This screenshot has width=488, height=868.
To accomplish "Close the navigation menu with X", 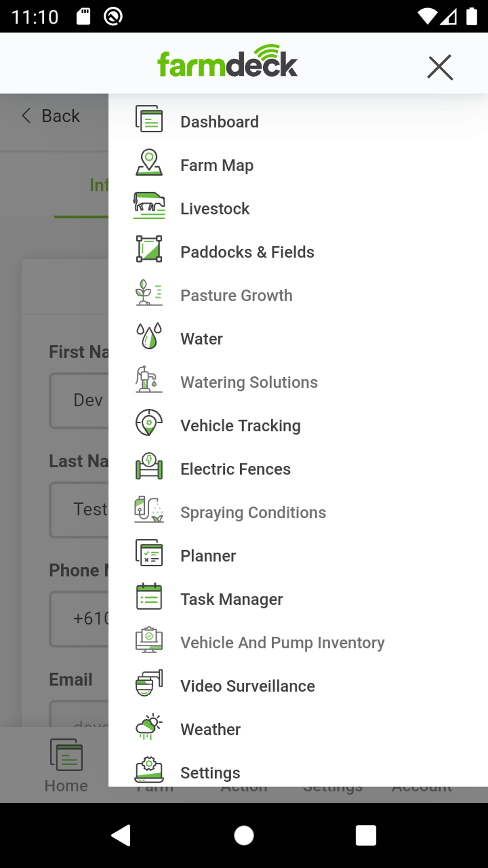I will coord(440,67).
